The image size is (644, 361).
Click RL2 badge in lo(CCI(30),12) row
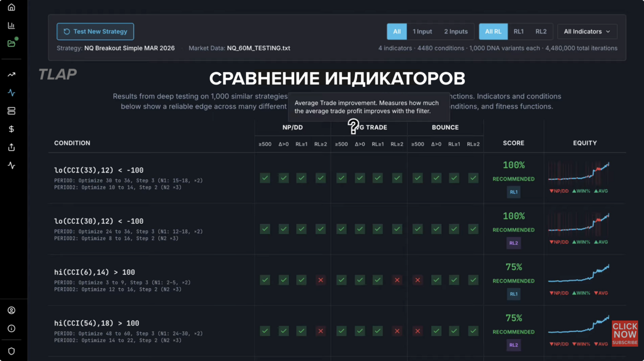click(x=514, y=243)
